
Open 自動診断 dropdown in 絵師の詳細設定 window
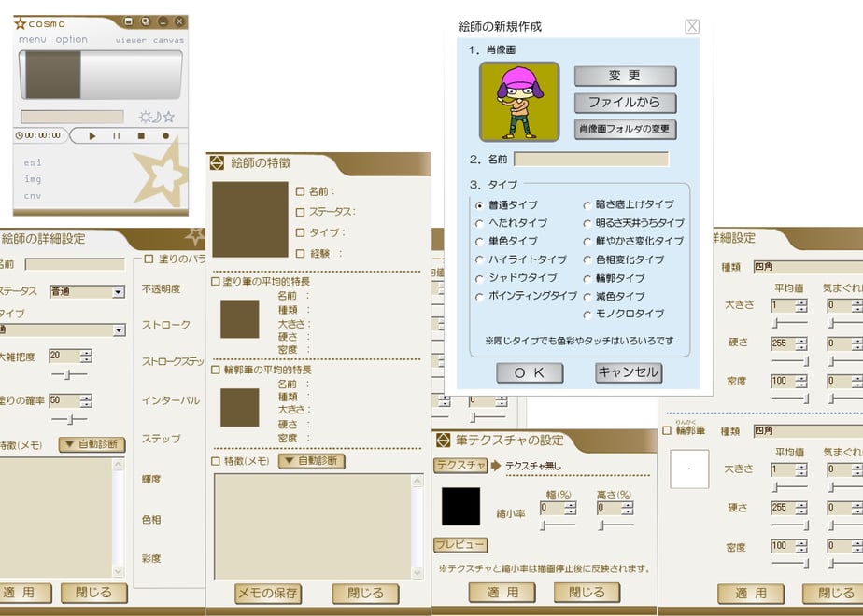click(x=92, y=444)
